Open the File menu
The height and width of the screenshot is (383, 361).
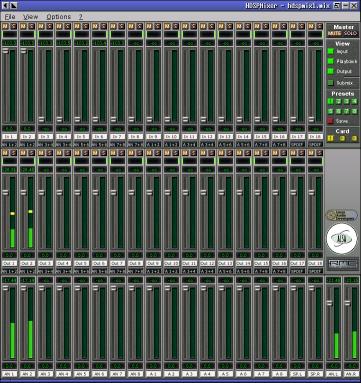10,17
